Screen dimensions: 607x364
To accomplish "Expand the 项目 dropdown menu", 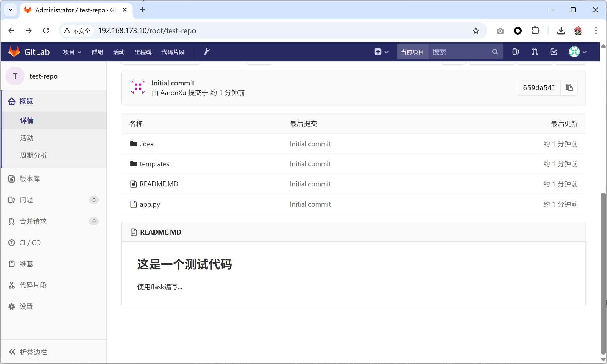I will tap(72, 52).
